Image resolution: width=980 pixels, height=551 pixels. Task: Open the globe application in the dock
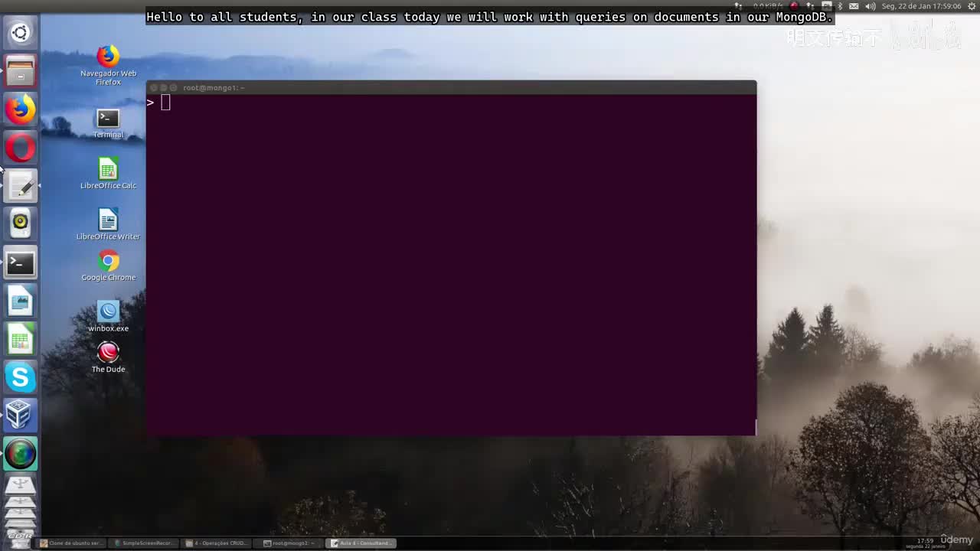[x=20, y=455]
